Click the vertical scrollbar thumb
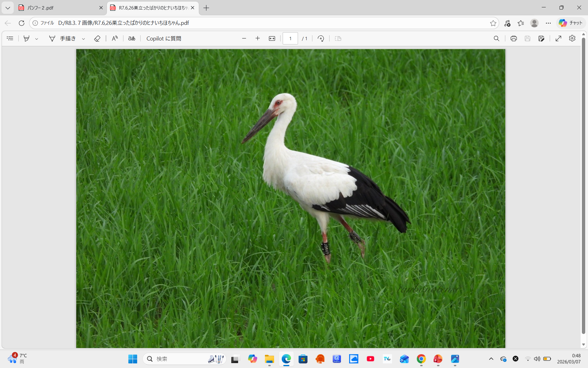 (x=583, y=186)
